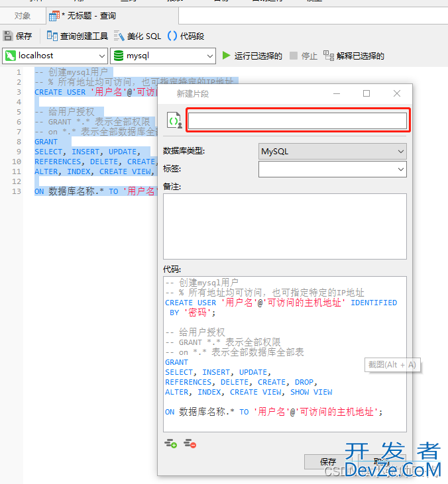Close the 新建片段 dialog
Image resolution: width=448 pixels, height=484 pixels.
pos(397,93)
